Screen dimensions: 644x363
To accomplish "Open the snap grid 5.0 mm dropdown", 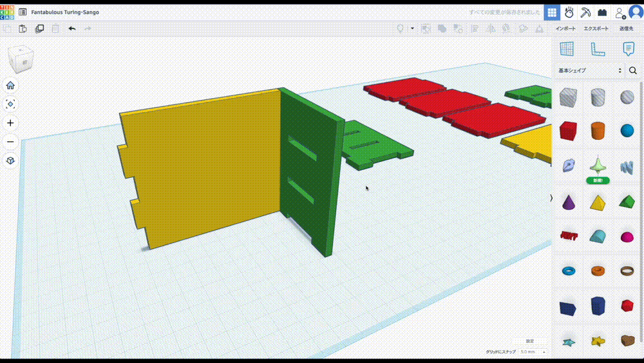I will click(x=533, y=352).
